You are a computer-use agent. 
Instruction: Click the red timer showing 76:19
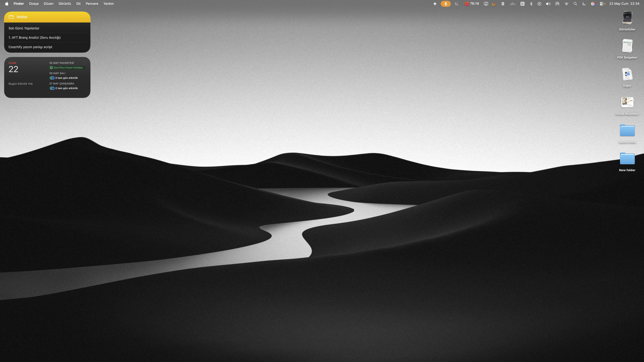tap(472, 4)
